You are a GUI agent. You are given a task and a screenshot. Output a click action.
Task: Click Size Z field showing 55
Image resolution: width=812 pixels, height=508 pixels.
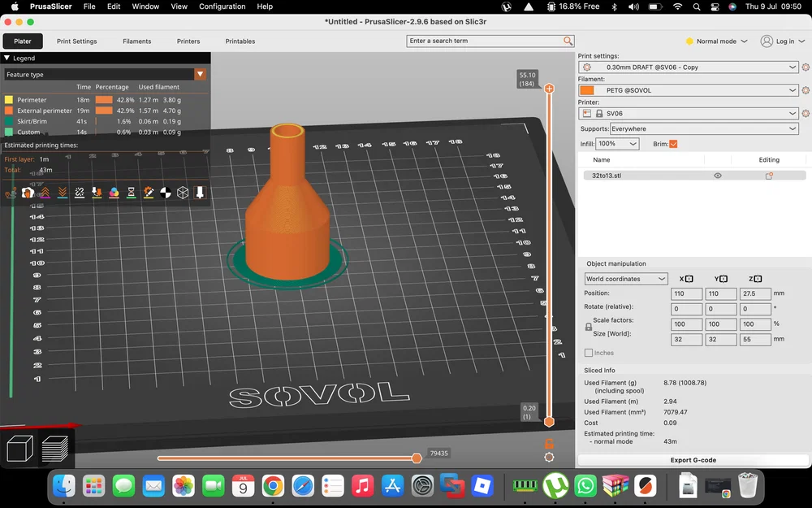tap(755, 340)
